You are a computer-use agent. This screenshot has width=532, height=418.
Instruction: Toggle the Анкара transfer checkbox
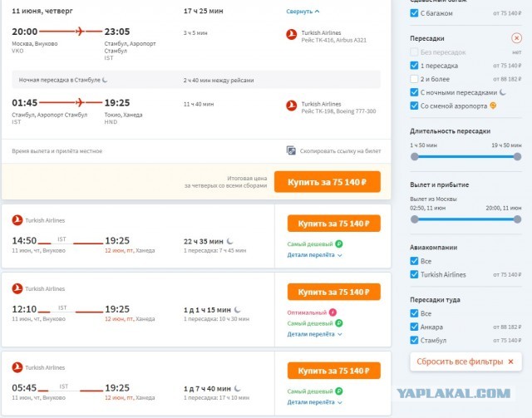(x=414, y=327)
